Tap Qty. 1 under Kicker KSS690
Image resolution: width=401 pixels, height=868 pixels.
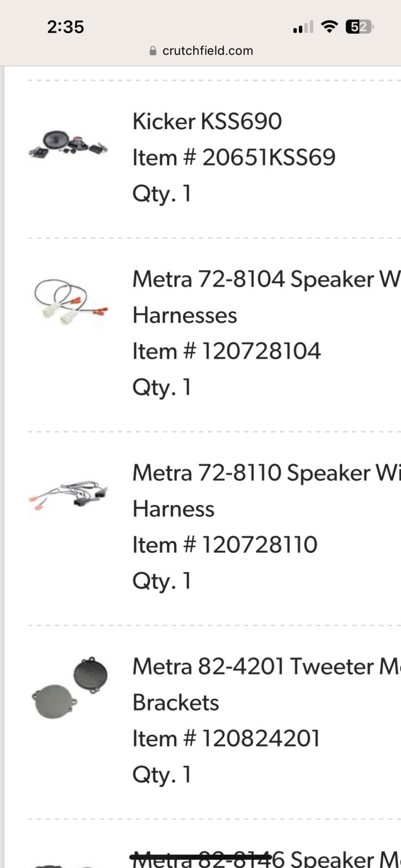(162, 194)
